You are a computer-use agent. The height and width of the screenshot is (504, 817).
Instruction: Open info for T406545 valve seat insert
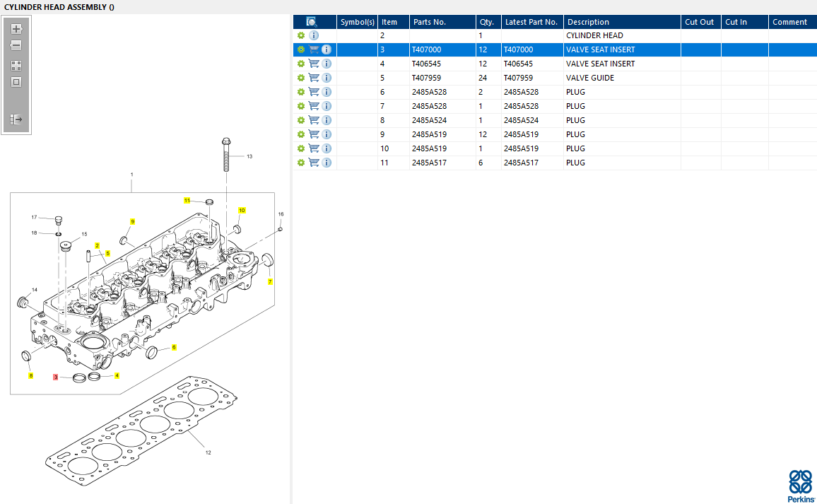coord(327,64)
